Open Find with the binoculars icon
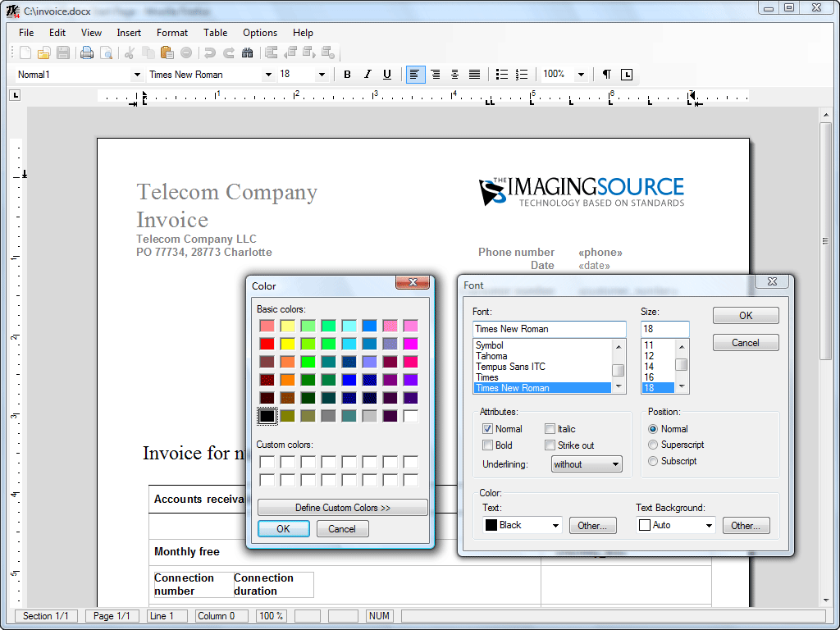The width and height of the screenshot is (840, 630). [x=247, y=52]
